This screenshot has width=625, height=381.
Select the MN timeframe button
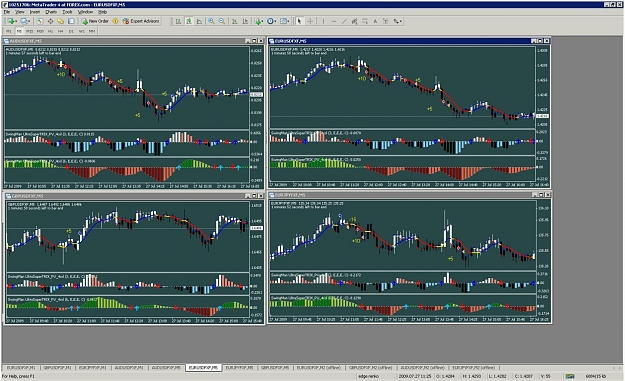click(x=92, y=31)
